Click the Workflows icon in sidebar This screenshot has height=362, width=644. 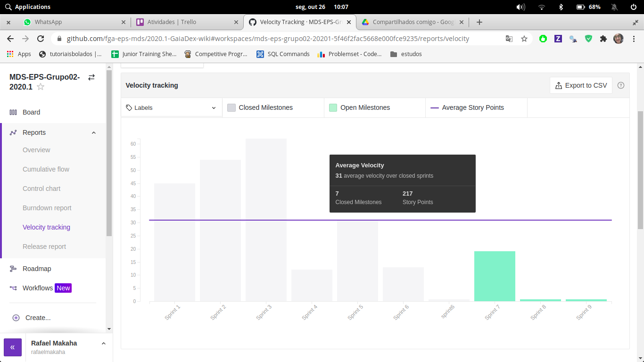point(13,288)
